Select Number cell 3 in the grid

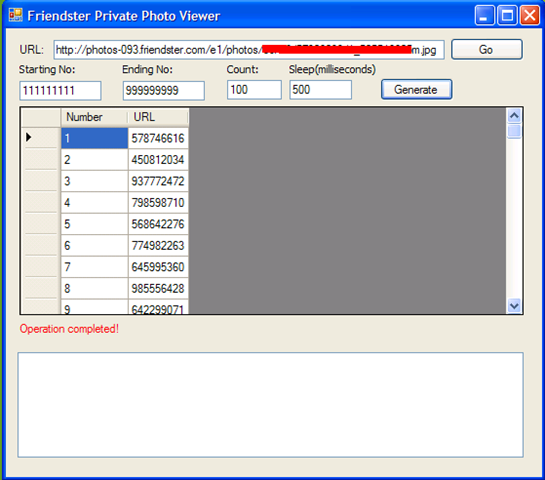[95, 181]
